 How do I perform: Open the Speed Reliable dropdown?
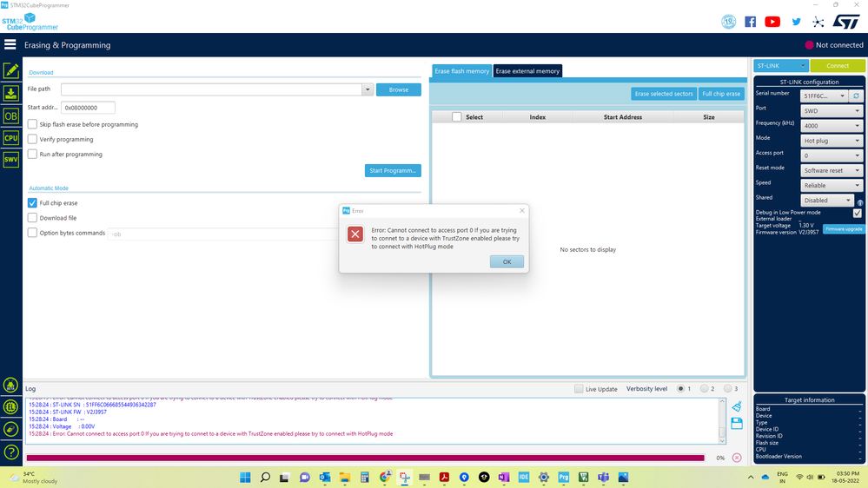832,185
